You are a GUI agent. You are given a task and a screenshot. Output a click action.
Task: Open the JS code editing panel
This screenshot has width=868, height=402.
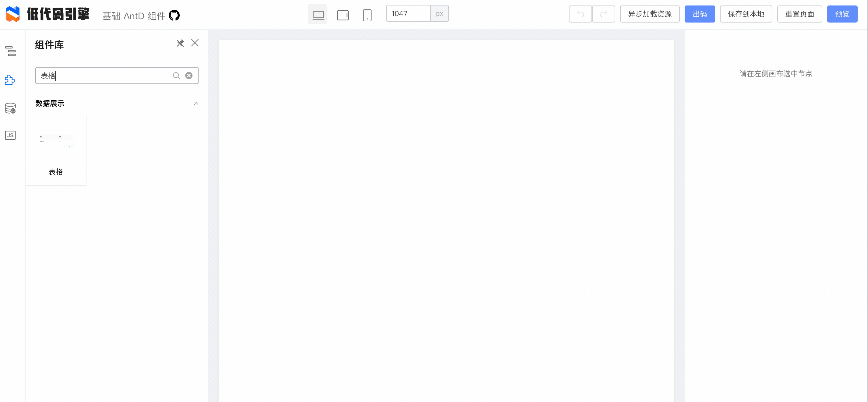[x=10, y=135]
